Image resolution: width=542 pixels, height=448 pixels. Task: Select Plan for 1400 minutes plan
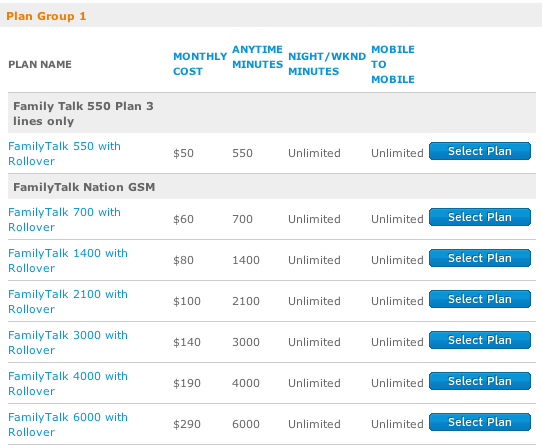point(480,258)
